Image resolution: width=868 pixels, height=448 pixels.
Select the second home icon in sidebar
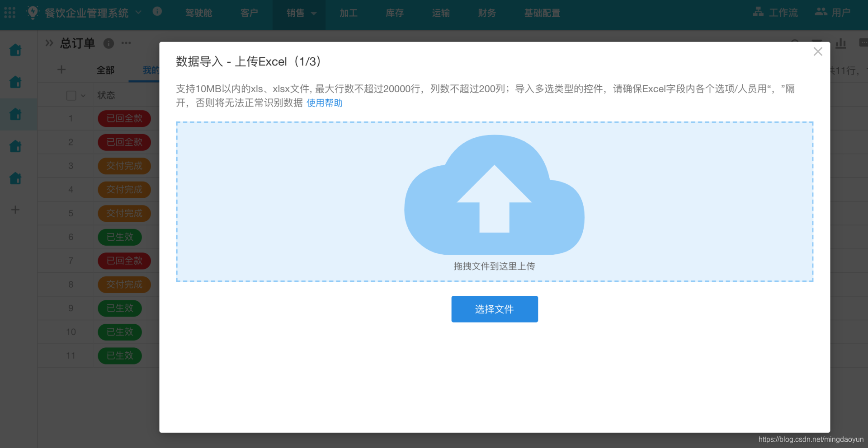point(15,82)
